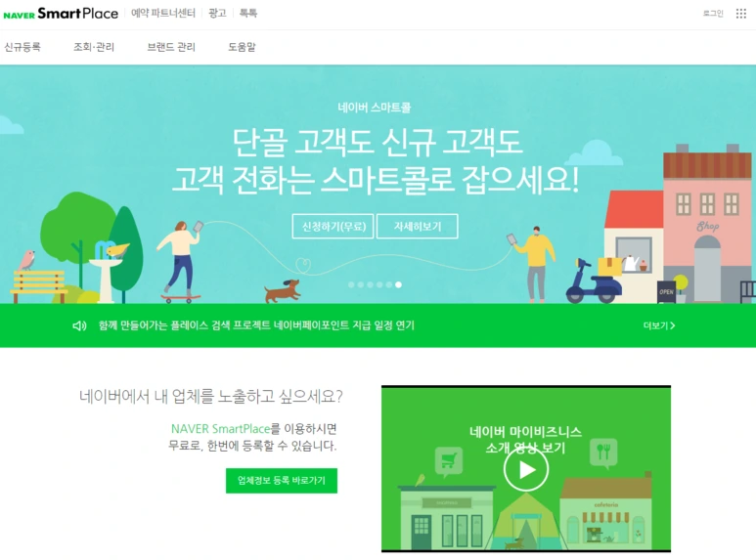
Task: Open the 도움말 menu
Action: (242, 47)
